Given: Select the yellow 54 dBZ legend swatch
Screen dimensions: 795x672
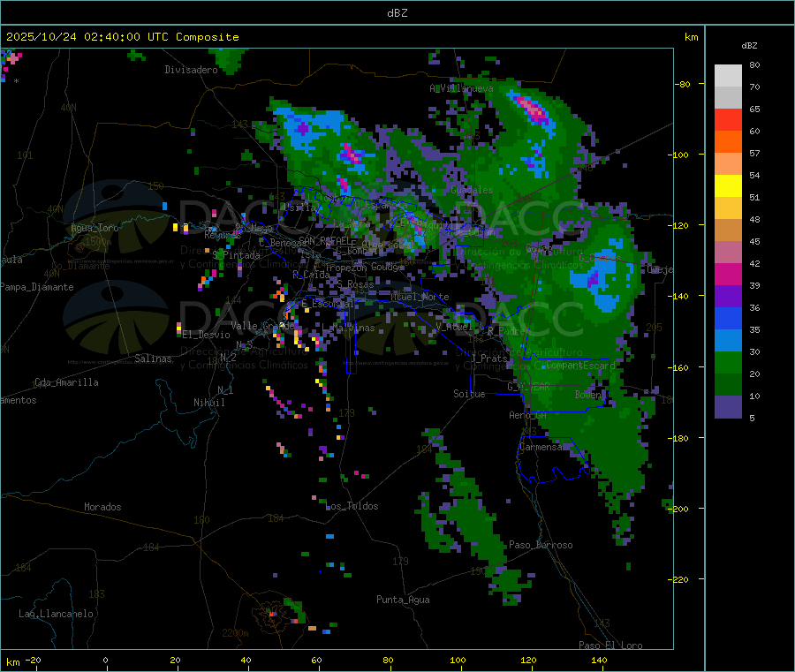Looking at the screenshot, I should [x=728, y=186].
